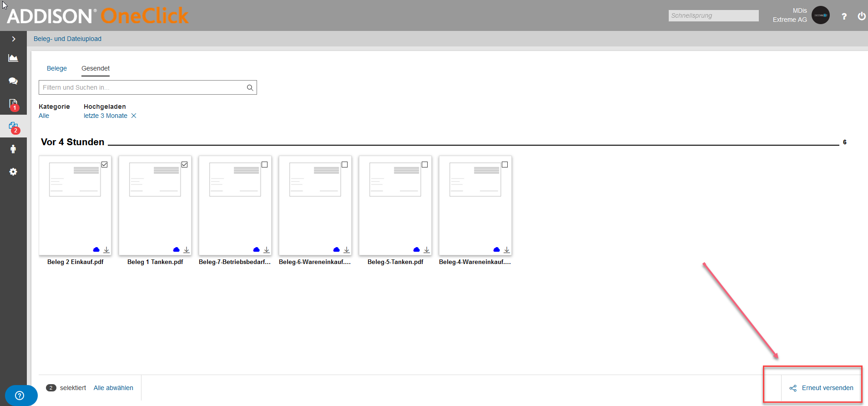Click the Erneut versenden button
Screen dimensions: 868x406
821,388
